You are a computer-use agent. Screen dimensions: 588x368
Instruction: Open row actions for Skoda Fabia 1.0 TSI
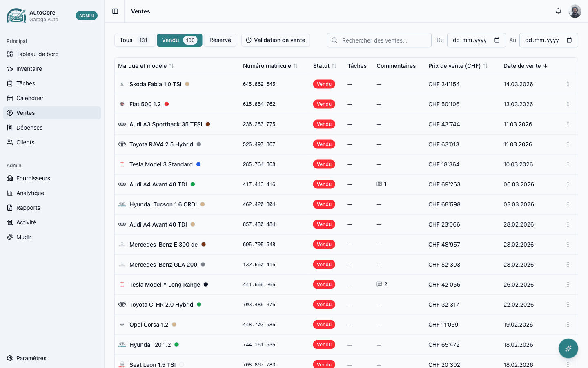click(x=568, y=84)
